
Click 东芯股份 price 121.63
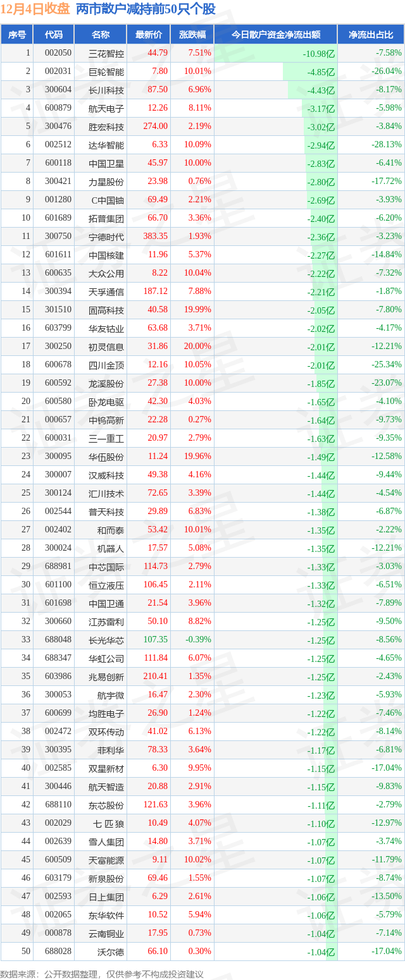pos(155,805)
